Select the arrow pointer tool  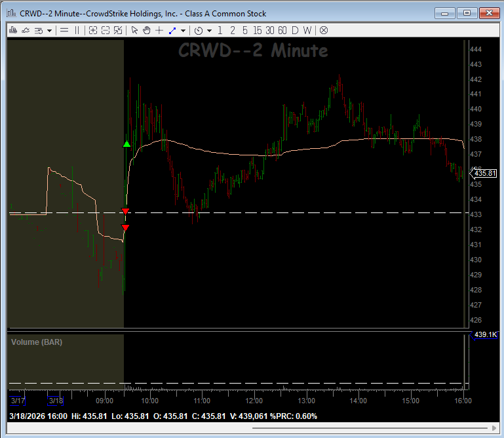point(134,30)
